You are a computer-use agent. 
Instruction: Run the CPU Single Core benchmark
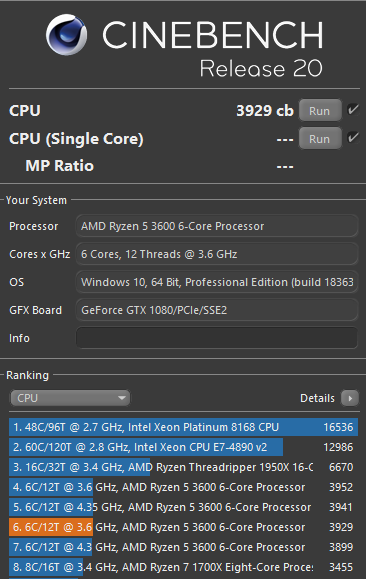pyautogui.click(x=320, y=139)
